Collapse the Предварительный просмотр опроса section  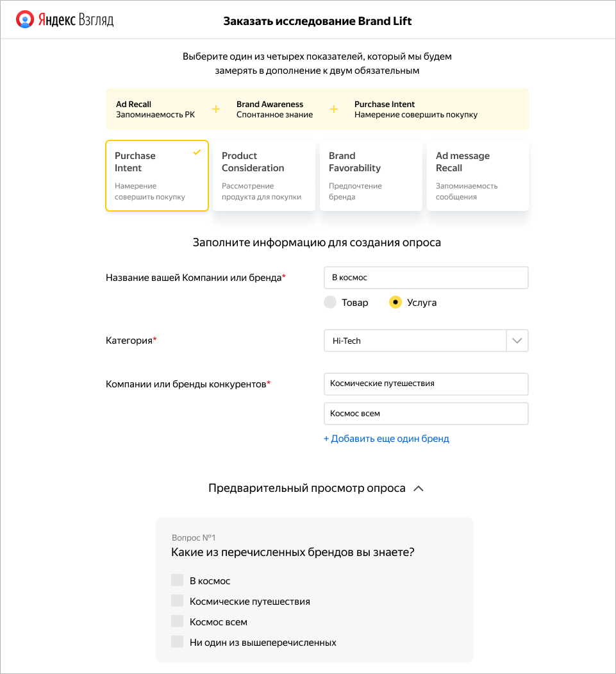click(x=419, y=488)
